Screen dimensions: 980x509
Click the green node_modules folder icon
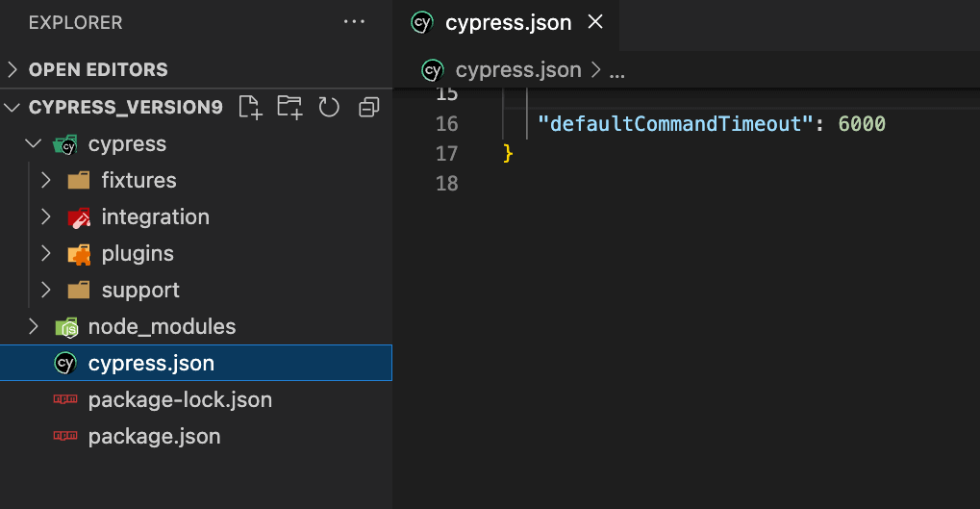(66, 327)
